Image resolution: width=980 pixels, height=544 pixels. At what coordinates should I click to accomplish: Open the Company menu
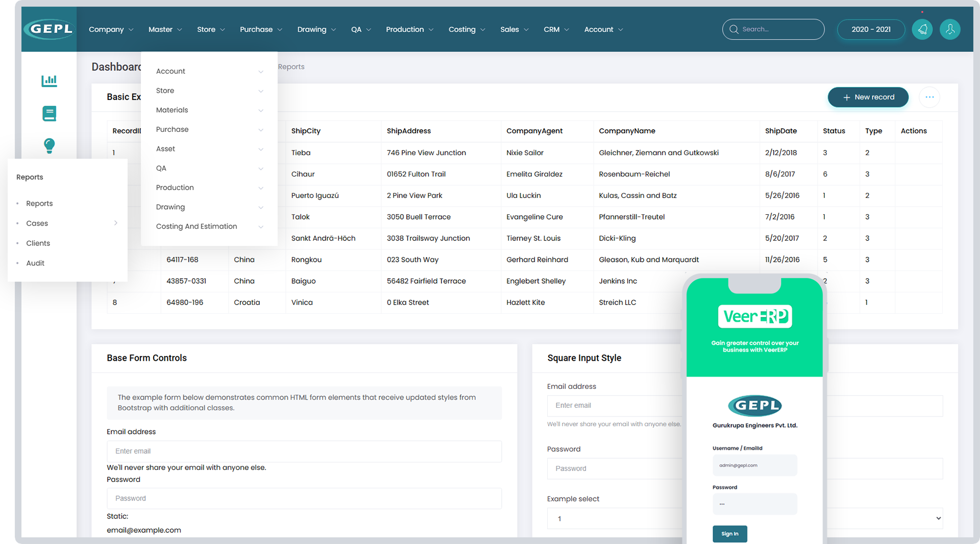[111, 29]
